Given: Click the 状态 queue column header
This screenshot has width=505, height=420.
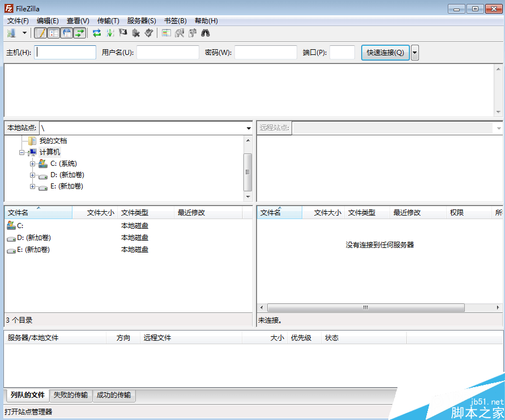Looking at the screenshot, I should coord(363,338).
